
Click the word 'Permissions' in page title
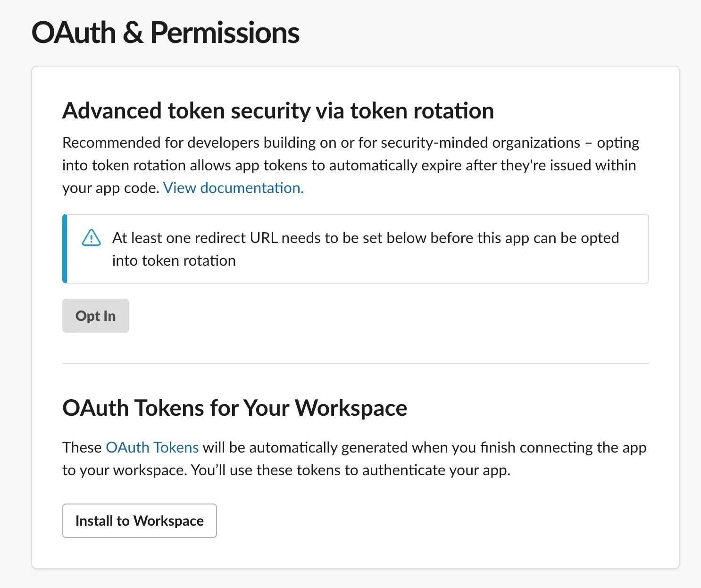tap(225, 33)
